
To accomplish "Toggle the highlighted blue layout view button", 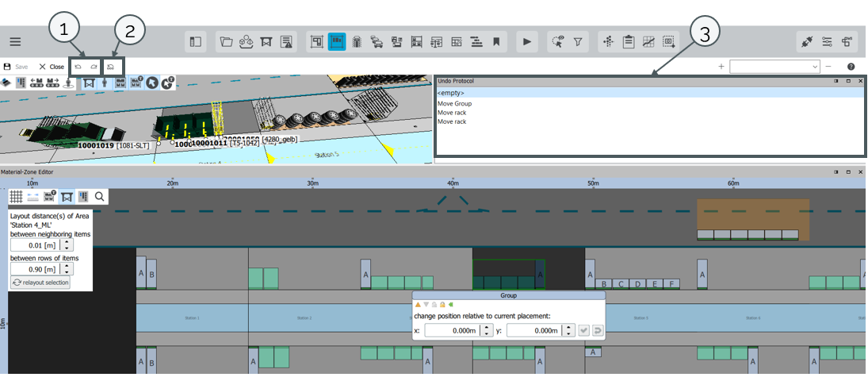I will [x=337, y=42].
